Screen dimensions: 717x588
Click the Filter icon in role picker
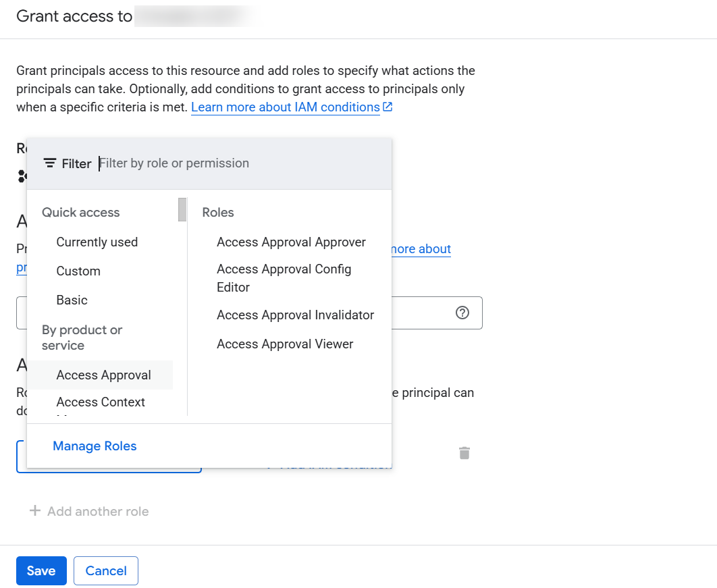coord(50,163)
